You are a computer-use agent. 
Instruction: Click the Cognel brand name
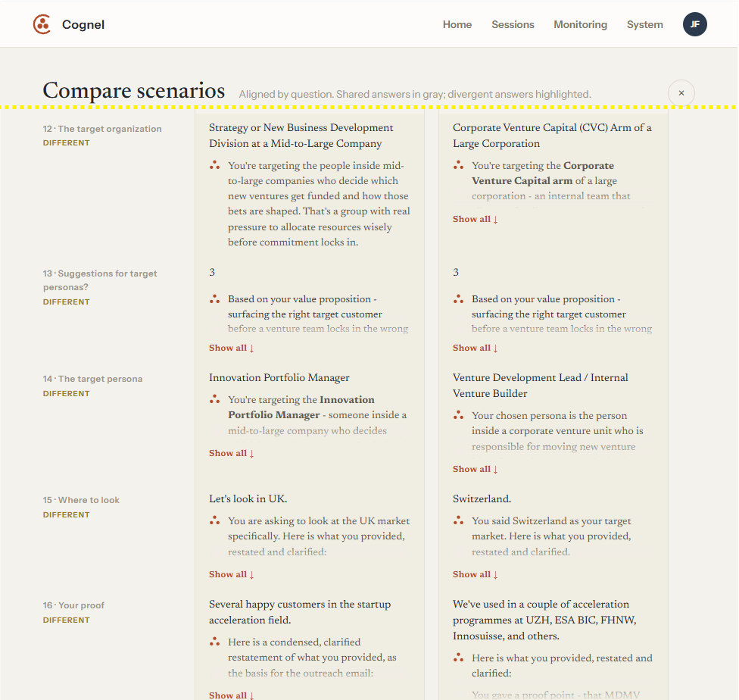pyautogui.click(x=83, y=24)
